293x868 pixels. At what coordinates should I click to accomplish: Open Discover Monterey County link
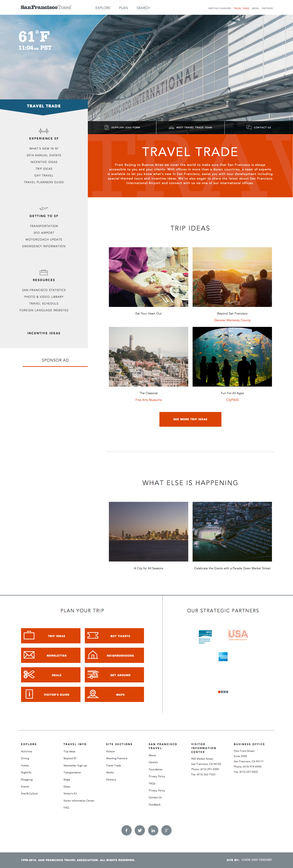[232, 320]
